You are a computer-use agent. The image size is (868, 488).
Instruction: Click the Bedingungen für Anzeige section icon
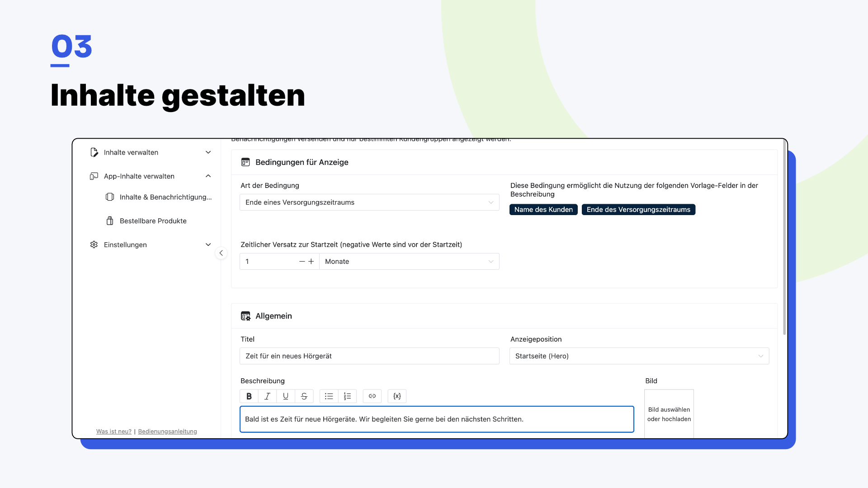coord(245,162)
